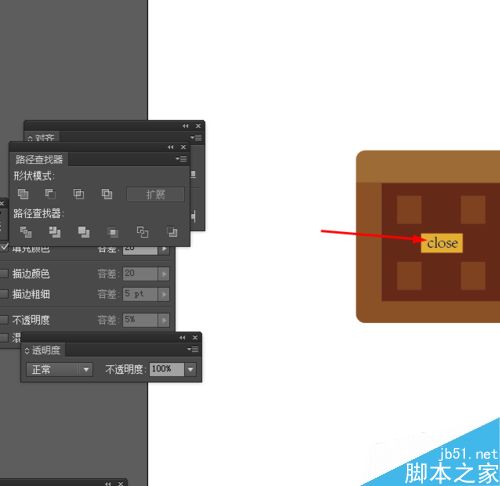Apply Intersect shape mode in Pathfinder
The width and height of the screenshot is (500, 486).
pos(79,194)
